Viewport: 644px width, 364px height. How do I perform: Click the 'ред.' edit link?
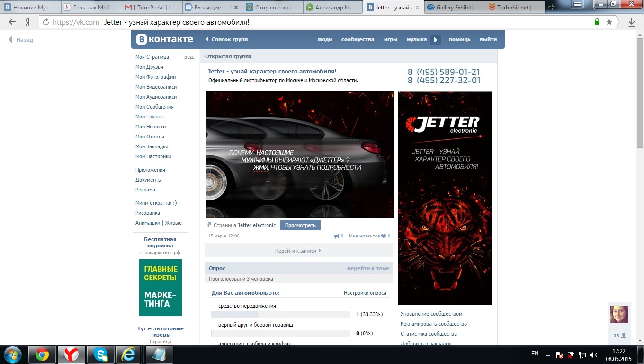click(x=189, y=57)
